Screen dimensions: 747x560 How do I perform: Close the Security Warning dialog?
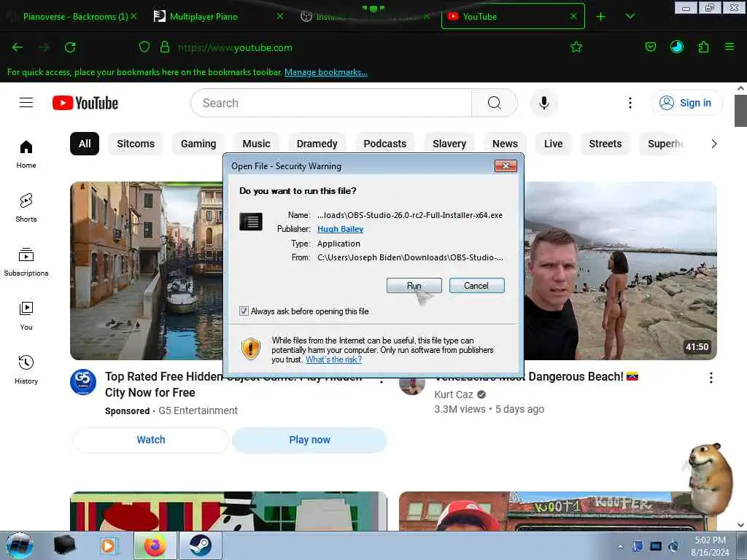pos(506,166)
